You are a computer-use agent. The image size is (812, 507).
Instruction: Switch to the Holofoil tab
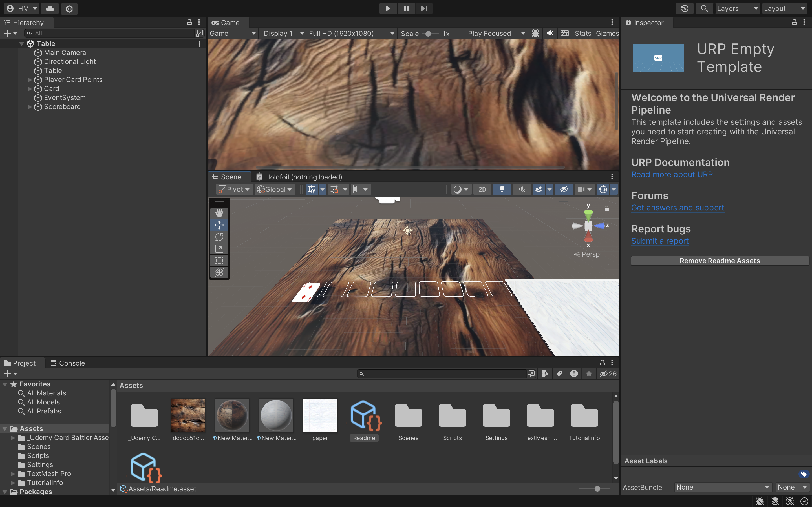[x=299, y=177]
